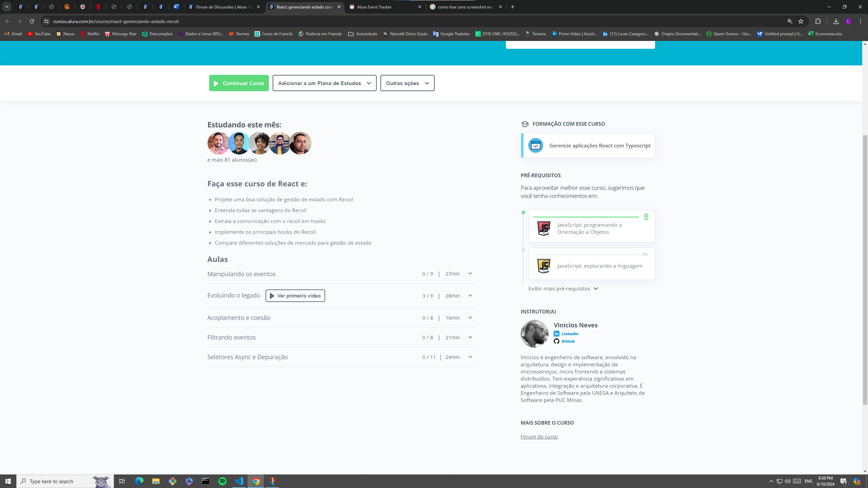Click the Fórum do curso link

tap(539, 436)
